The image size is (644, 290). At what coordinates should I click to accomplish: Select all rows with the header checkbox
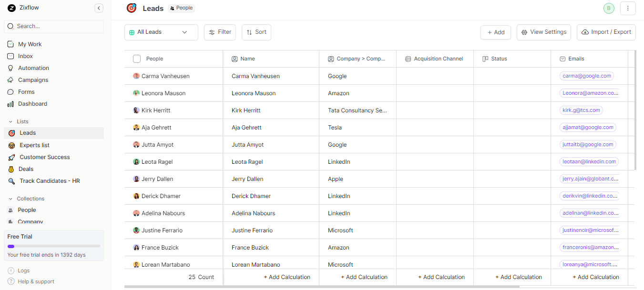coord(137,59)
